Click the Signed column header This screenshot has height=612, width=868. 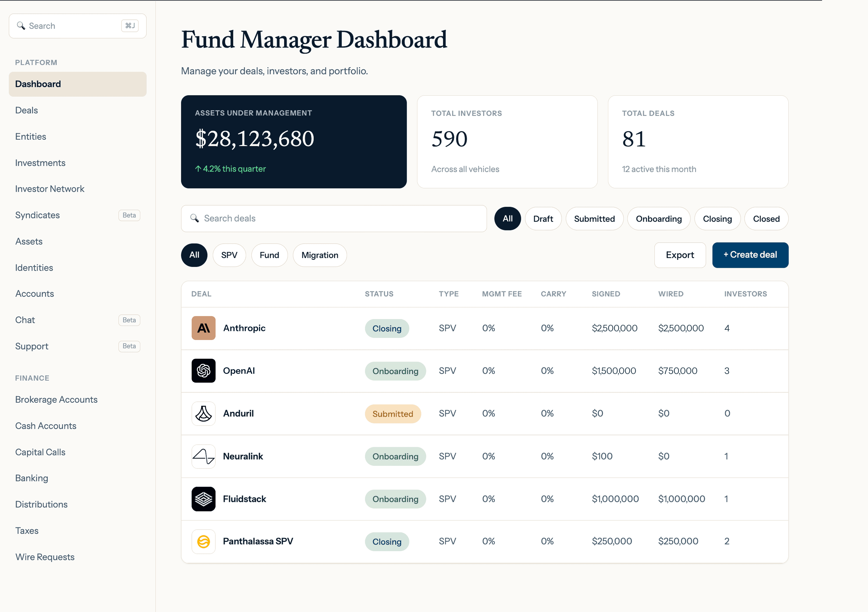[606, 294]
